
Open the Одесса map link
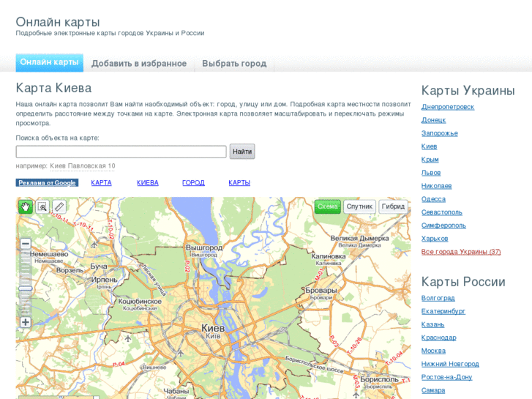coord(433,199)
